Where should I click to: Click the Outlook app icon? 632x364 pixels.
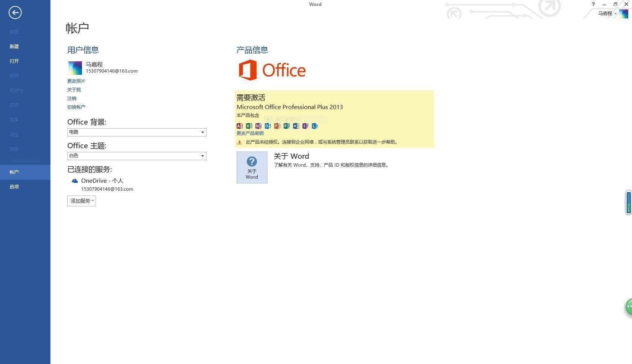(x=268, y=126)
